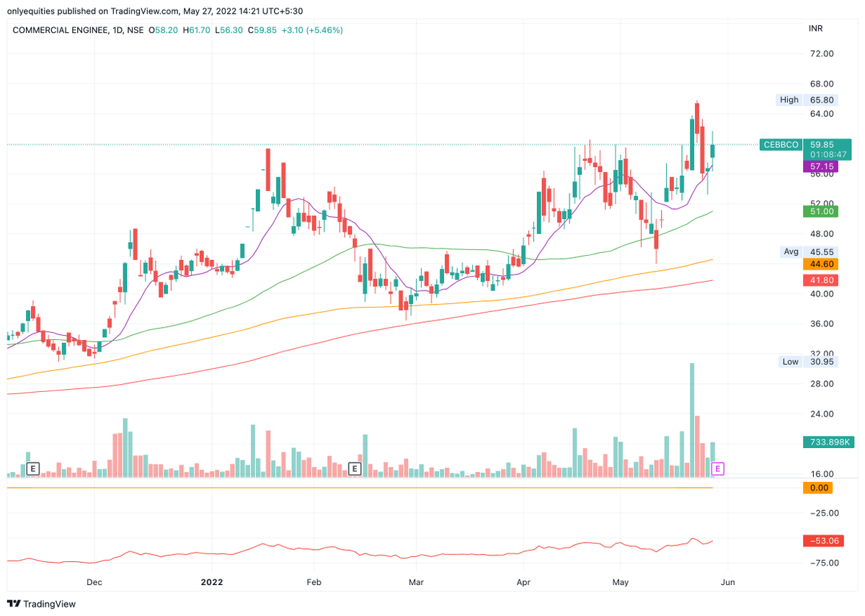Screen dimensions: 865x616
Task: Click the High 65.80 price label
Action: click(x=807, y=100)
